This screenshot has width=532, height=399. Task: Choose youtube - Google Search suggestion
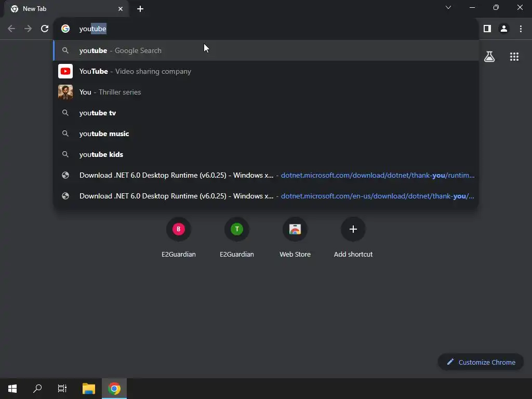266,50
